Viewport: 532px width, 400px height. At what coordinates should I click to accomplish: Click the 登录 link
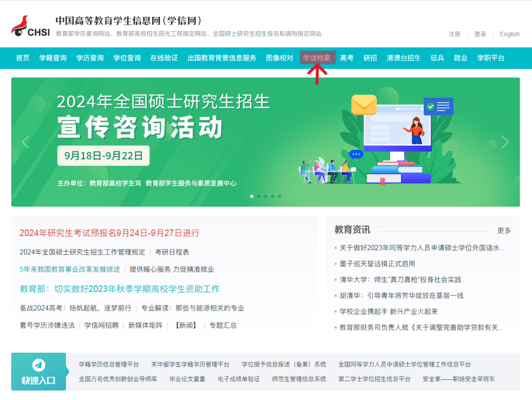tap(479, 34)
